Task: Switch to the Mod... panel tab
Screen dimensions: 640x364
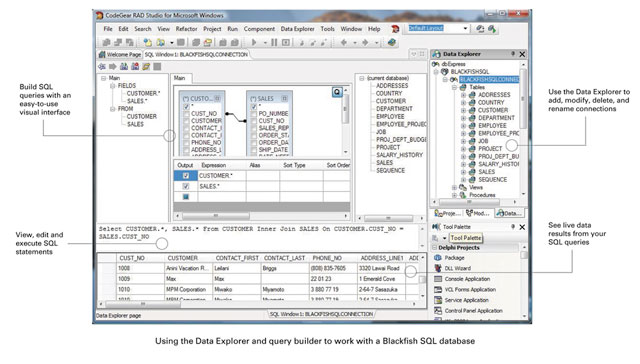Action: point(478,213)
